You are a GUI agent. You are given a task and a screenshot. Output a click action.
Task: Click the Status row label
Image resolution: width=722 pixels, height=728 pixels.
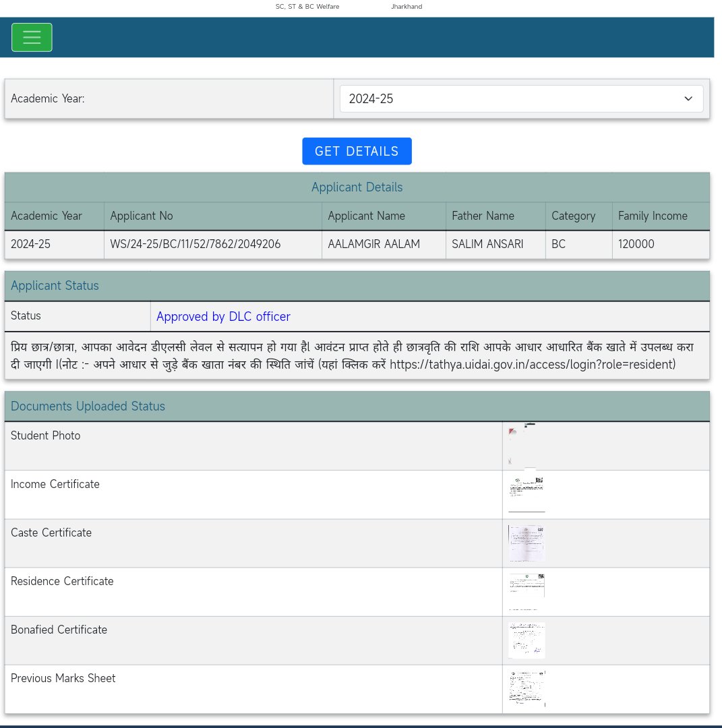26,315
